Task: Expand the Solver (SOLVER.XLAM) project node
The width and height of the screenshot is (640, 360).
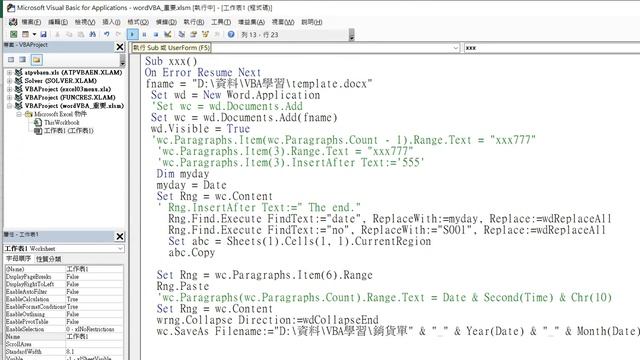Action: [x=9, y=81]
